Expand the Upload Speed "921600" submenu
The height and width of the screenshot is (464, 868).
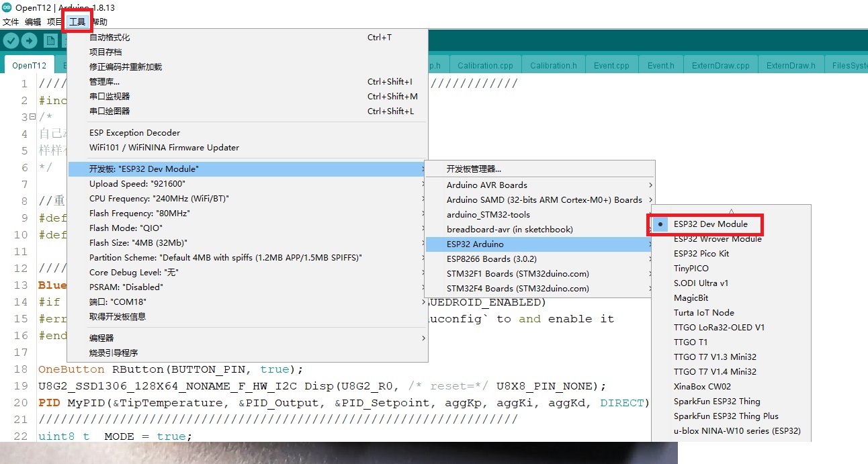(x=247, y=184)
